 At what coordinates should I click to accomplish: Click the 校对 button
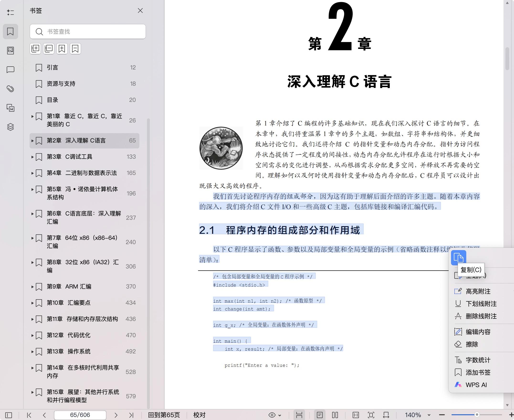tap(199, 415)
